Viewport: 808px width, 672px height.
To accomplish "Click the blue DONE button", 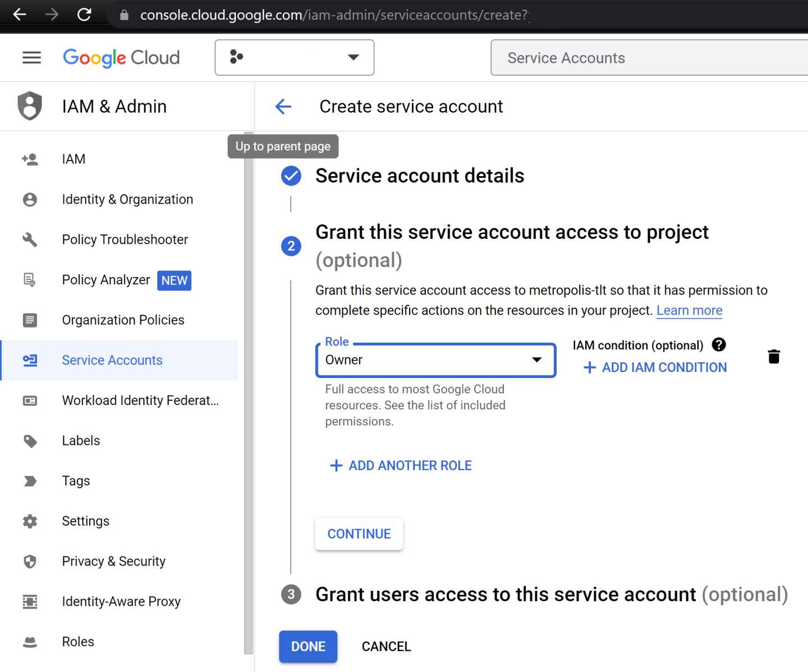I will point(308,646).
